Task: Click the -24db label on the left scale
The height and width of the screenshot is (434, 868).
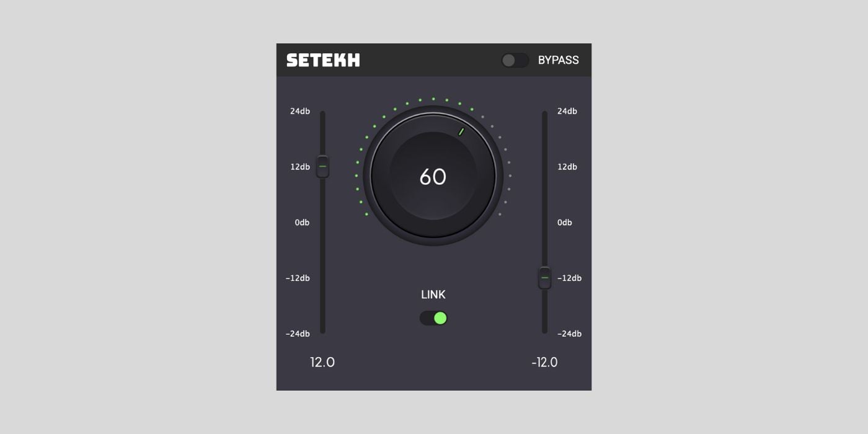Action: pyautogui.click(x=298, y=334)
